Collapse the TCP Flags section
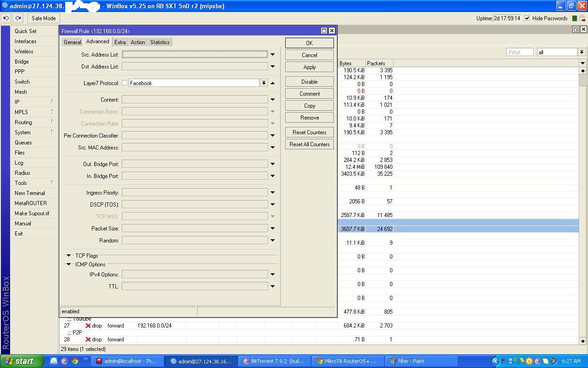The height and width of the screenshot is (368, 588). [69, 256]
